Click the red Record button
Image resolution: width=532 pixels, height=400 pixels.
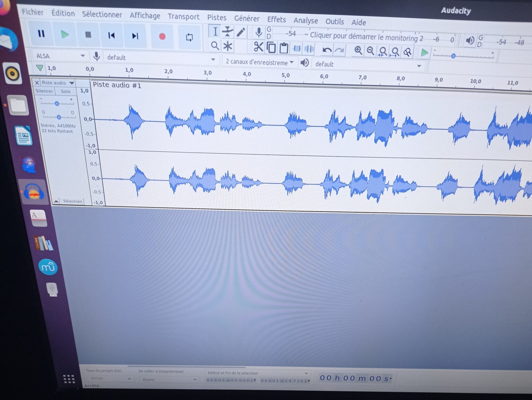[x=162, y=36]
